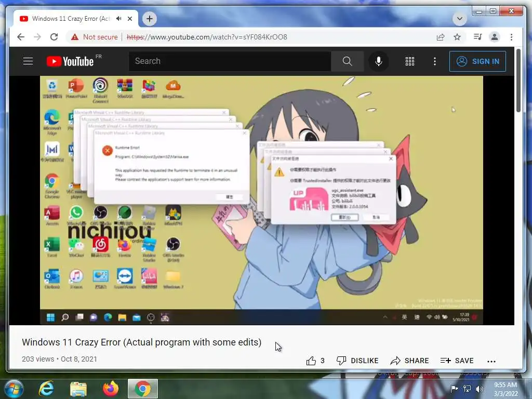The height and width of the screenshot is (399, 532).
Task: Click the '203 views • Oct 8, 2021' text
Action: 59,359
